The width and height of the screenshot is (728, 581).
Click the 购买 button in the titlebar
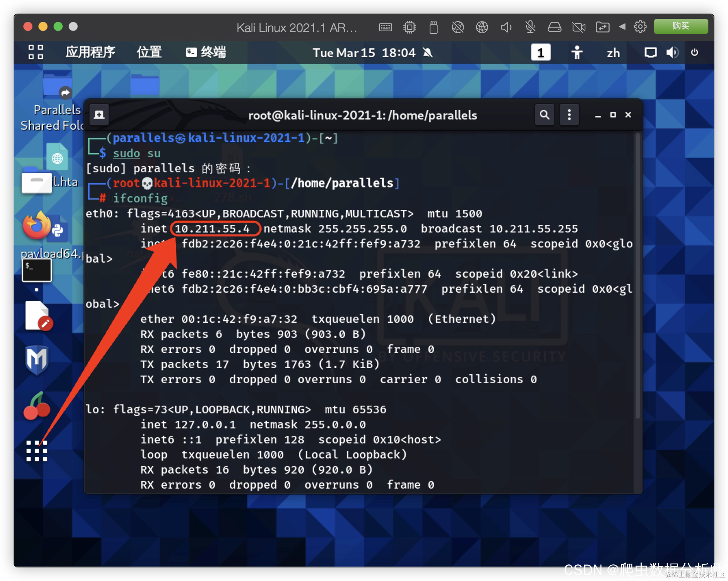(x=680, y=26)
